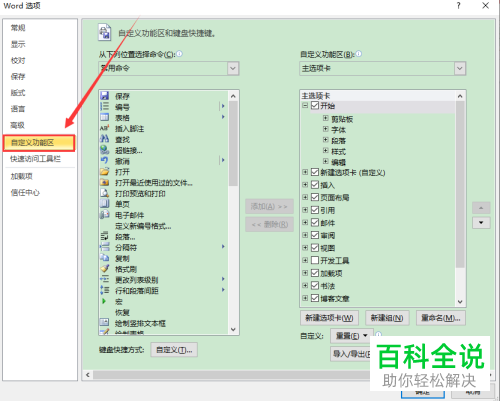Click the 重命名(M) button

pos(441,318)
